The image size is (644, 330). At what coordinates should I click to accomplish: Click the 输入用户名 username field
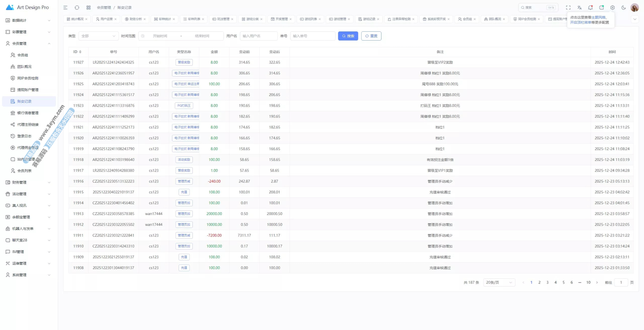click(x=259, y=36)
